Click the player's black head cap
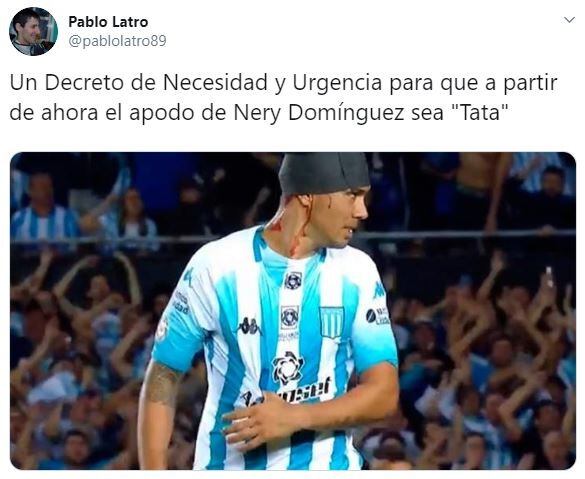Screen dimensions: 585x479 (324, 174)
